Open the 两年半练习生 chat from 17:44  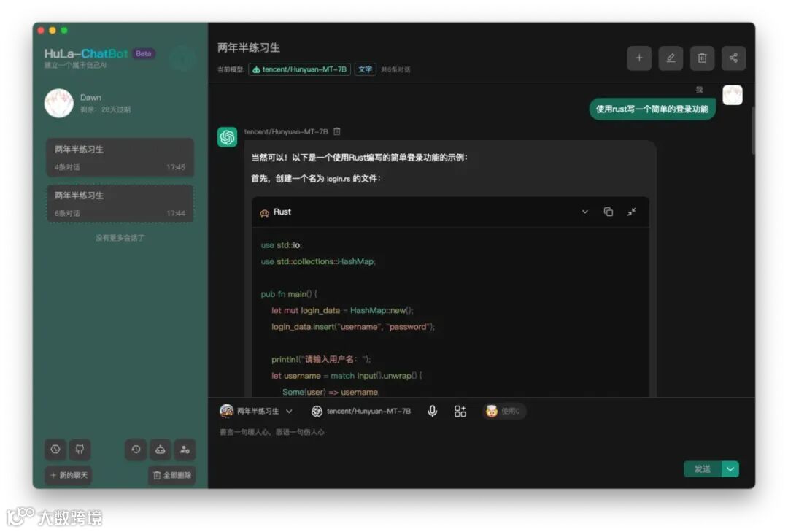point(120,204)
